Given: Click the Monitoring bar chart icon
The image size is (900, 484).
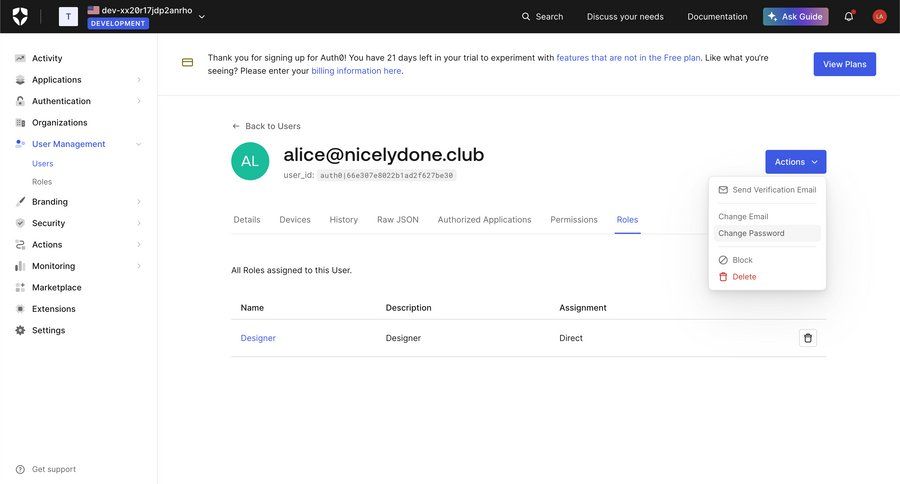Looking at the screenshot, I should 20,266.
